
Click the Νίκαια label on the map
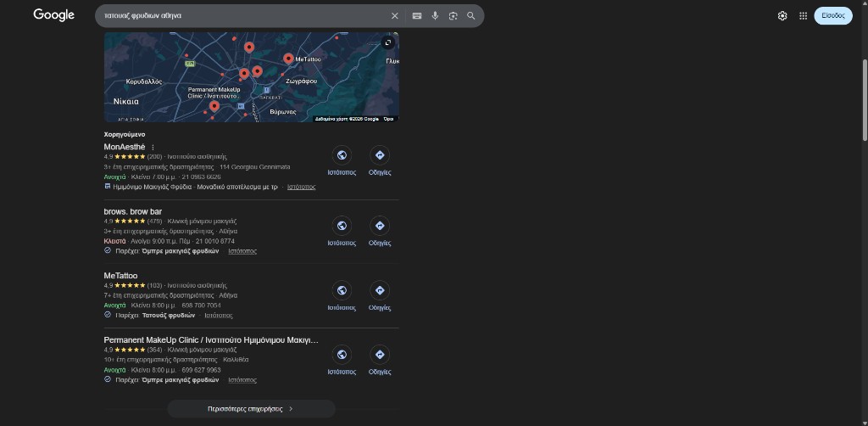pos(126,102)
